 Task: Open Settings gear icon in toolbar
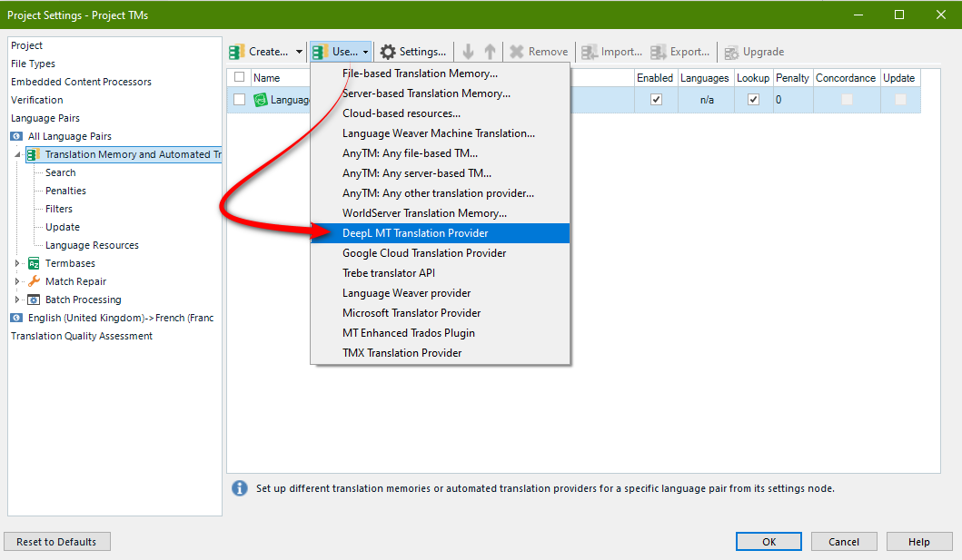[388, 52]
